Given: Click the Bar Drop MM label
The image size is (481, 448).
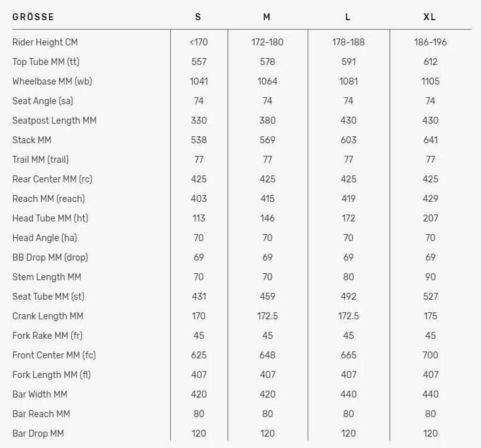Looking at the screenshot, I should pyautogui.click(x=38, y=433).
